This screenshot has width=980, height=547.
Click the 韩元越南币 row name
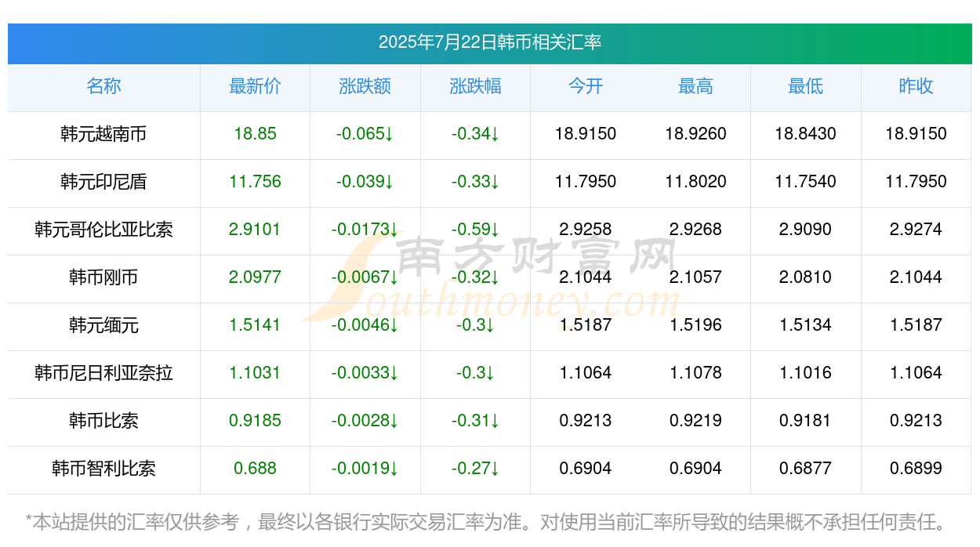(103, 134)
